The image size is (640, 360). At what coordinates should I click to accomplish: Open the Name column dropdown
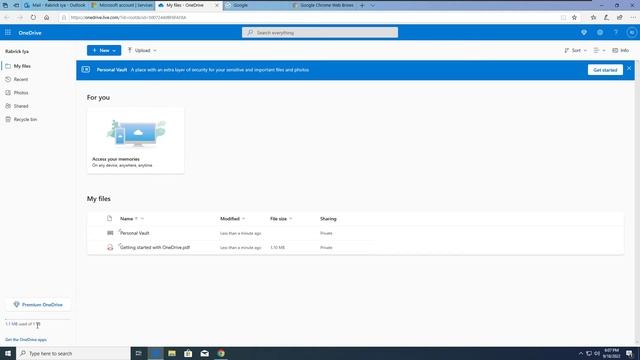click(142, 219)
